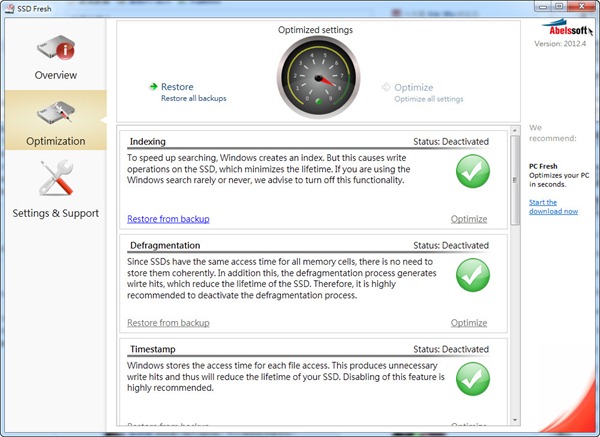
Task: Click the Optimized settings speedometer gauge
Action: [x=318, y=78]
